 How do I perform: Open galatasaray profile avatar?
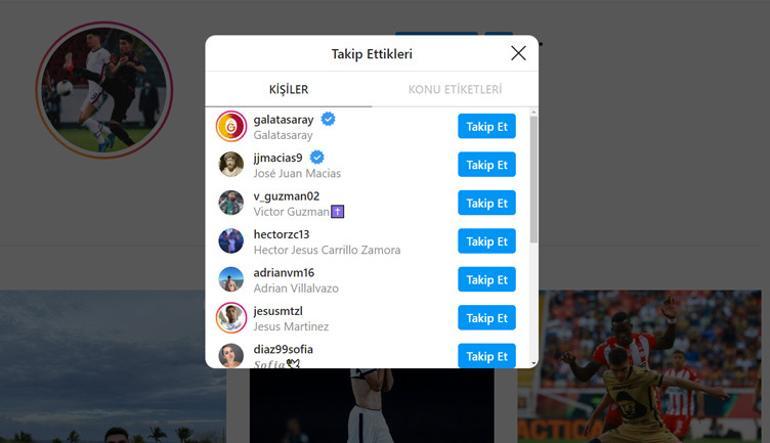pos(231,126)
